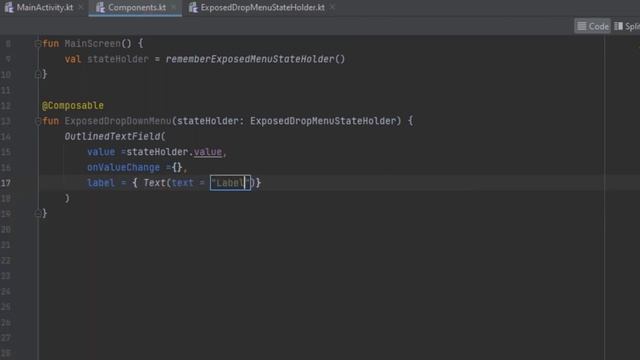Click fold end marker on line 19

pos(38,213)
